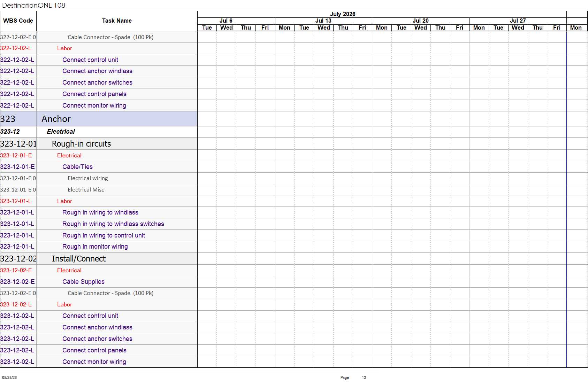Click the page number '13' in footer

(x=364, y=377)
